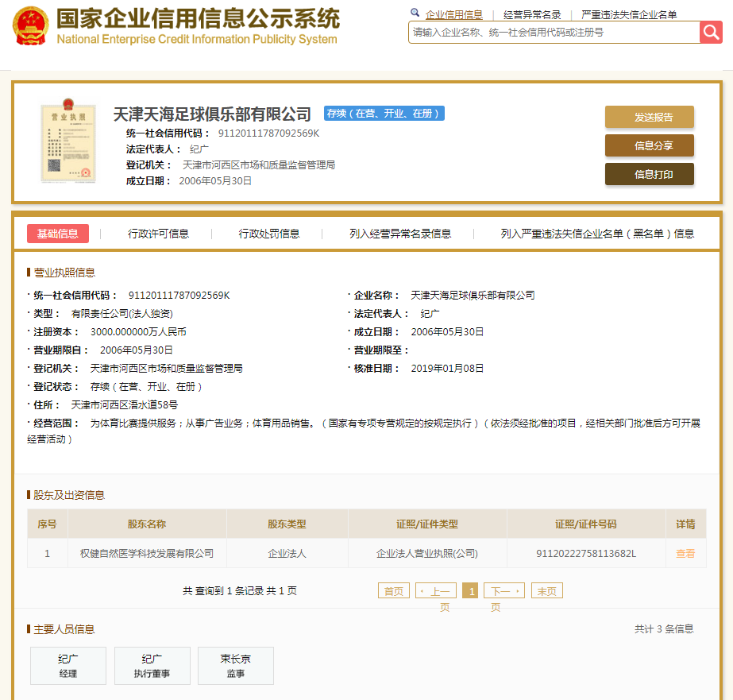The width and height of the screenshot is (733, 700).
Task: Click certificate number 91120222758113682L
Action: click(586, 553)
